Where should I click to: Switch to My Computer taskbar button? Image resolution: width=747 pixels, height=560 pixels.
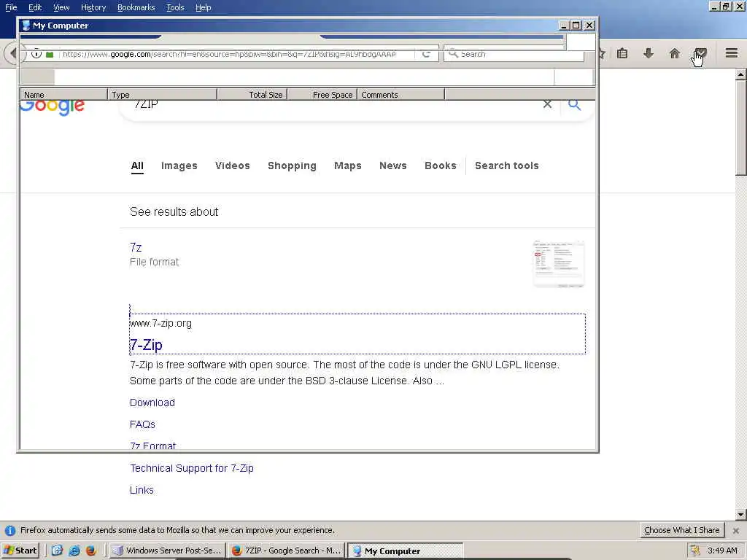click(x=405, y=551)
